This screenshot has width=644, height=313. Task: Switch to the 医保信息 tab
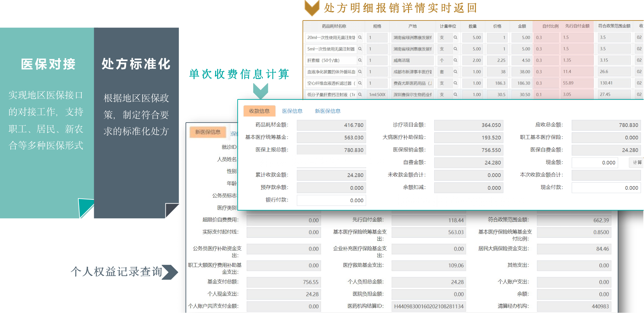tap(292, 111)
